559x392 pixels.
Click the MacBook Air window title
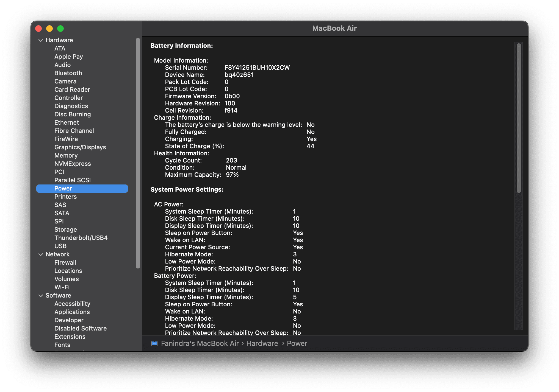pos(334,28)
